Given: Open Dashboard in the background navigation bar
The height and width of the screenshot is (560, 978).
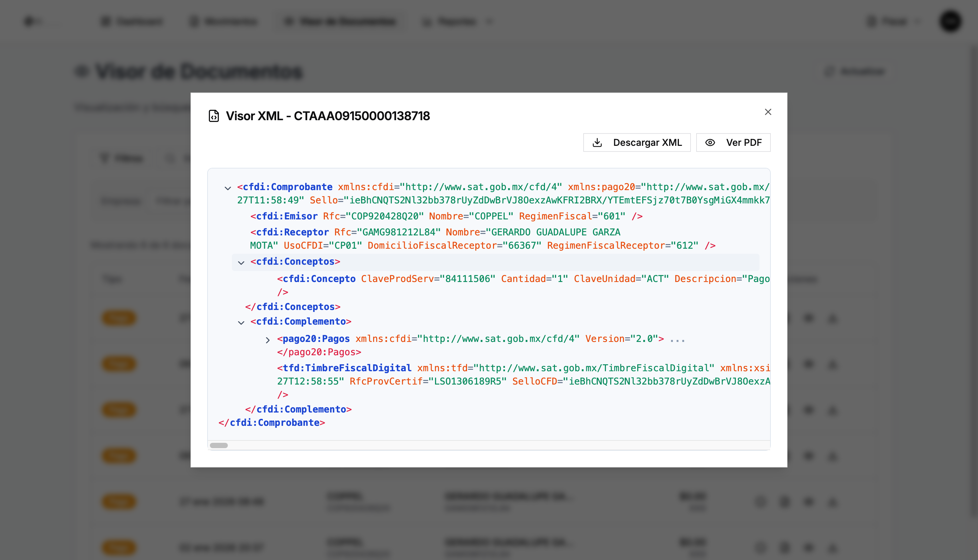Looking at the screenshot, I should (132, 21).
